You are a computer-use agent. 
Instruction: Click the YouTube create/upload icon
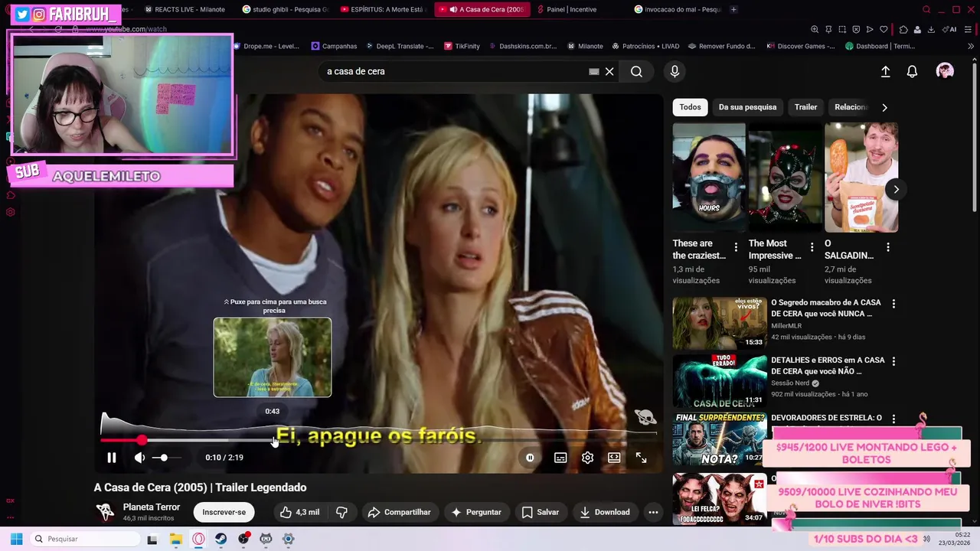click(885, 71)
